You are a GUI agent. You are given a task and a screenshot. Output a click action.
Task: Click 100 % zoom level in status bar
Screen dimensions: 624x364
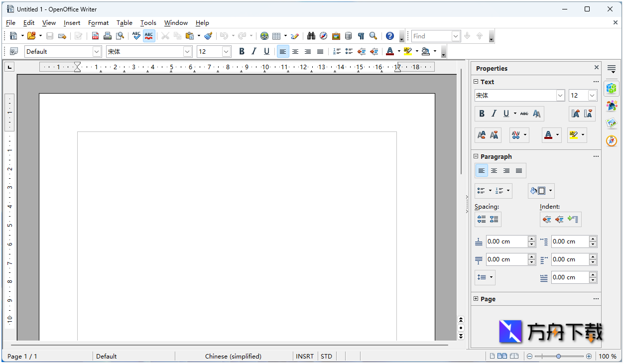click(607, 356)
